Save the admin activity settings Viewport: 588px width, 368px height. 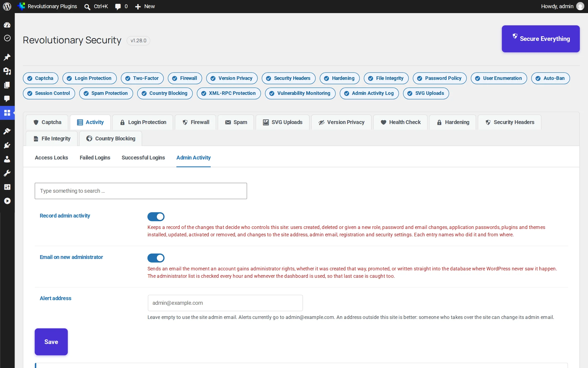pos(51,342)
